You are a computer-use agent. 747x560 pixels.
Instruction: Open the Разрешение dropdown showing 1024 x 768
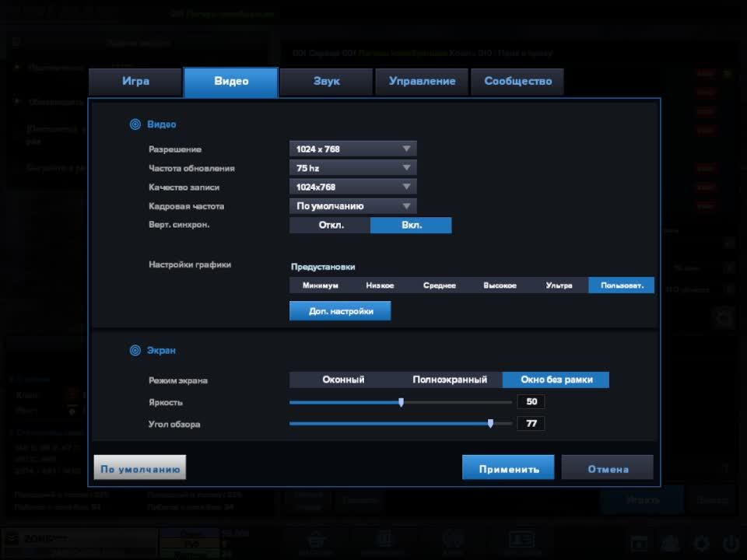(353, 149)
